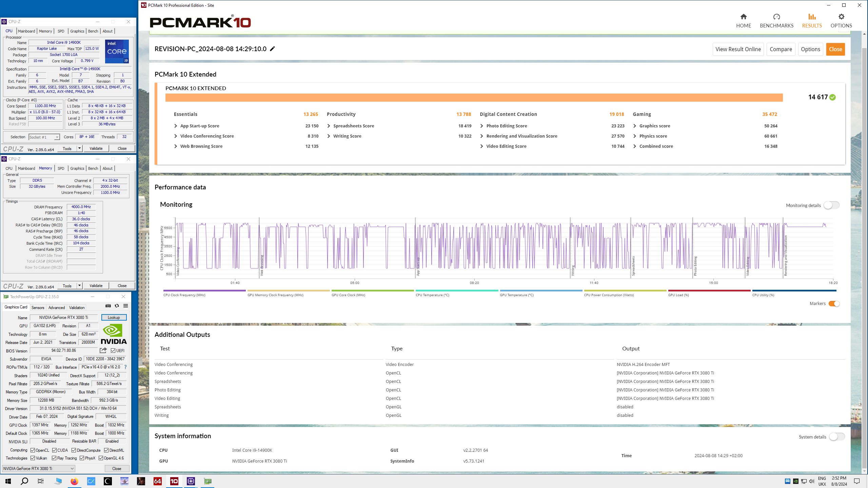Image resolution: width=868 pixels, height=488 pixels.
Task: Click the Close button in GPU-Z
Action: 117,469
